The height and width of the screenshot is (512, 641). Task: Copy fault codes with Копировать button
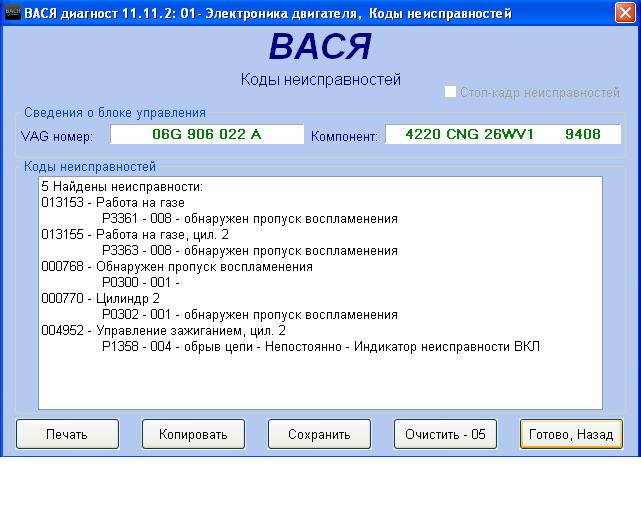tap(193, 434)
